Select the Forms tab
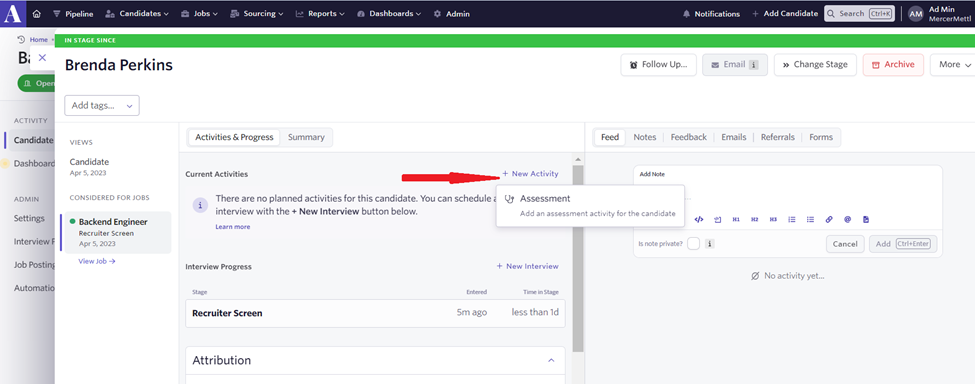The width and height of the screenshot is (975, 384). click(821, 137)
